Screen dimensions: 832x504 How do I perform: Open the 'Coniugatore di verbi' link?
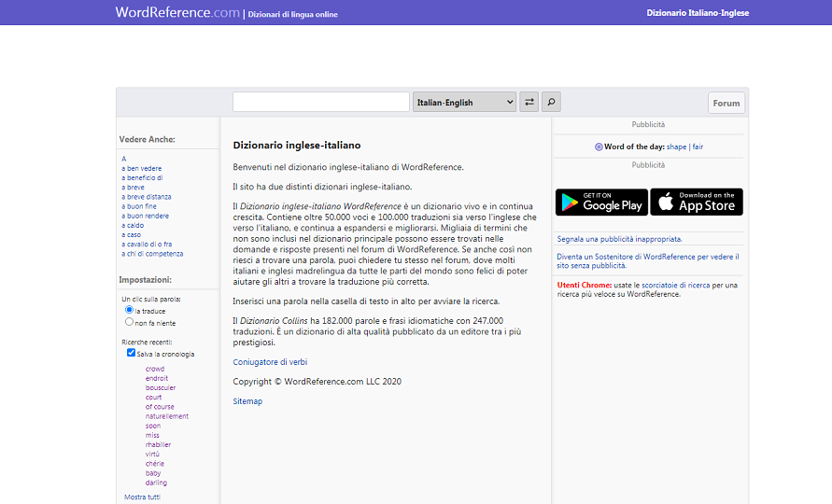point(270,361)
